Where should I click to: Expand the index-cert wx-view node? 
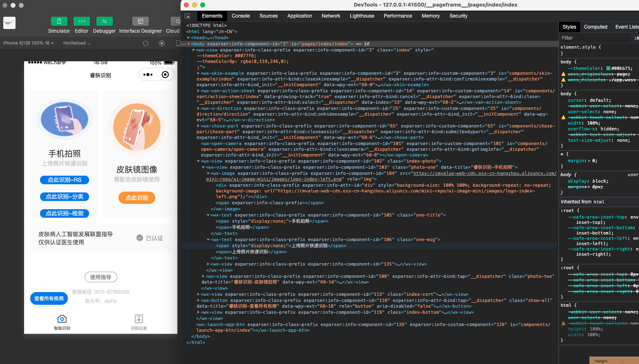coord(199,294)
